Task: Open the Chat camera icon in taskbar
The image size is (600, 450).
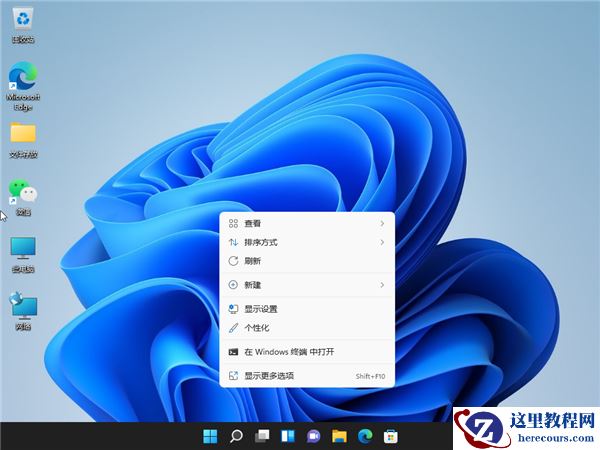Action: click(x=313, y=436)
